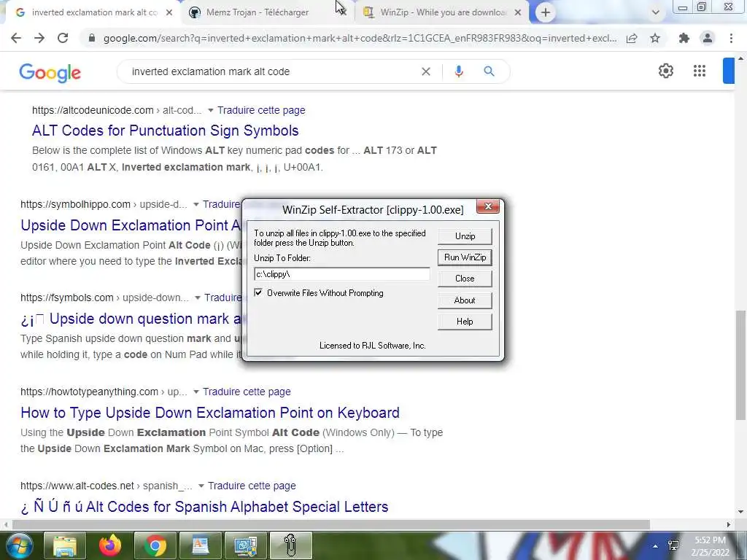
Task: Open Google quick settings gear
Action: click(x=665, y=71)
